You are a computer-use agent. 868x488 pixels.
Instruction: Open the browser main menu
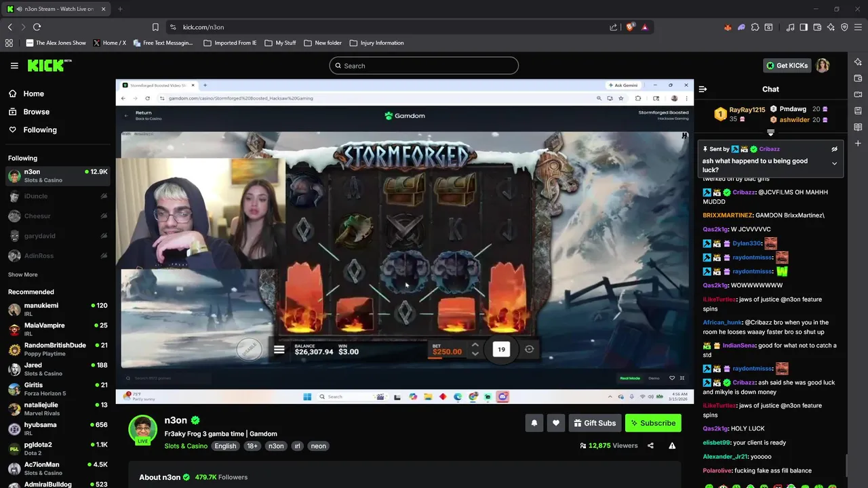859,27
